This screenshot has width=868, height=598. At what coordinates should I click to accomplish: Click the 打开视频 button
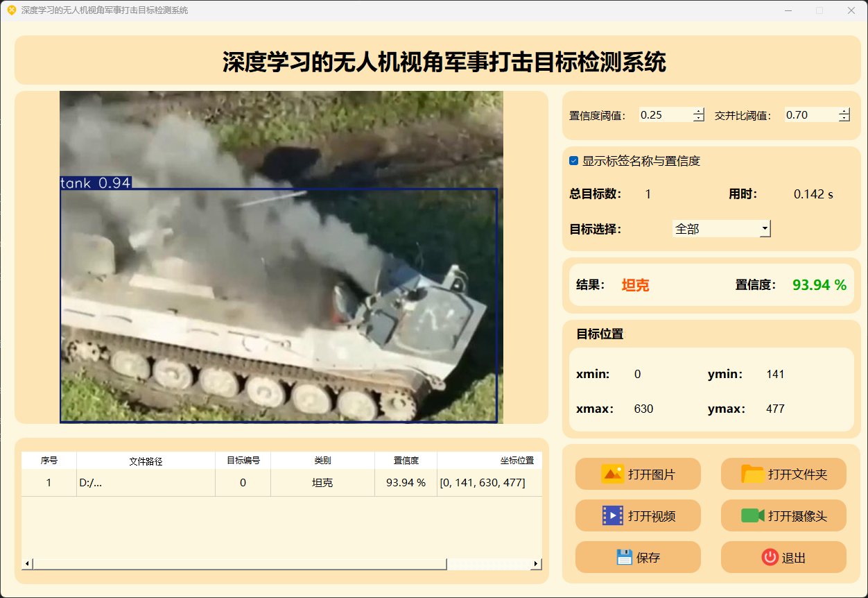tap(638, 515)
